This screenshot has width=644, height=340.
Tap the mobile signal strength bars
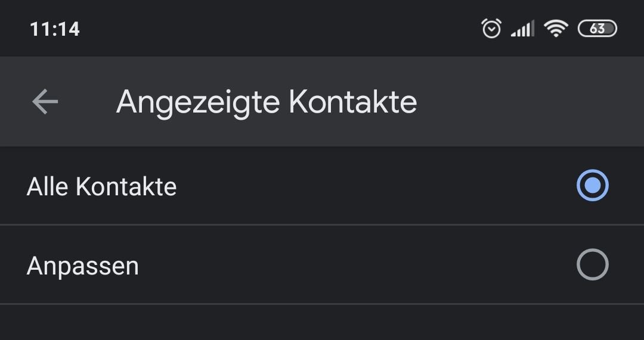click(522, 29)
